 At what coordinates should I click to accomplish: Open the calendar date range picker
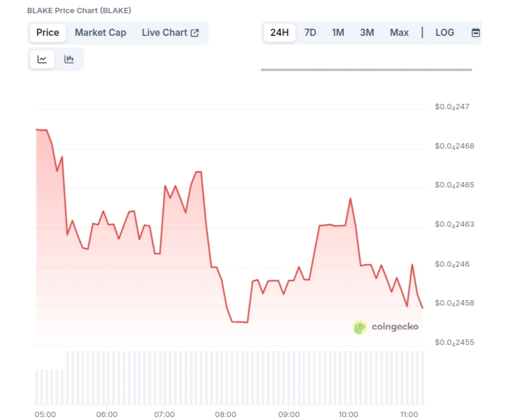(x=475, y=32)
